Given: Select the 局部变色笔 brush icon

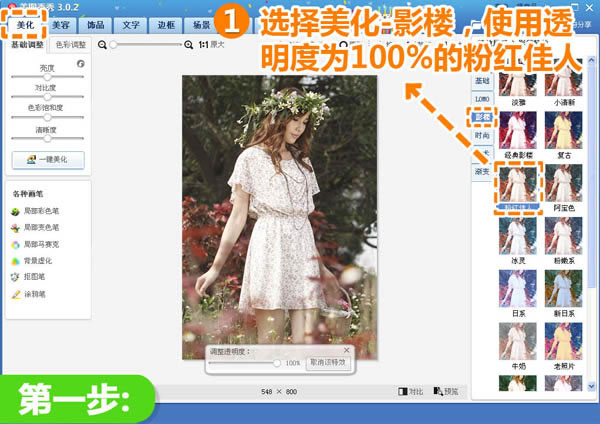Looking at the screenshot, I should pyautogui.click(x=15, y=228).
